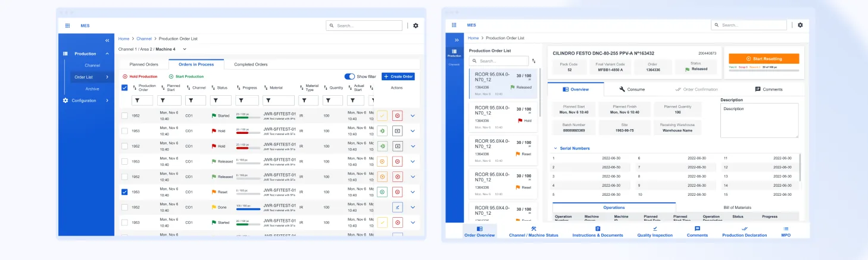
Task: Expand the Configuration section in the left sidebar
Action: [x=107, y=101]
